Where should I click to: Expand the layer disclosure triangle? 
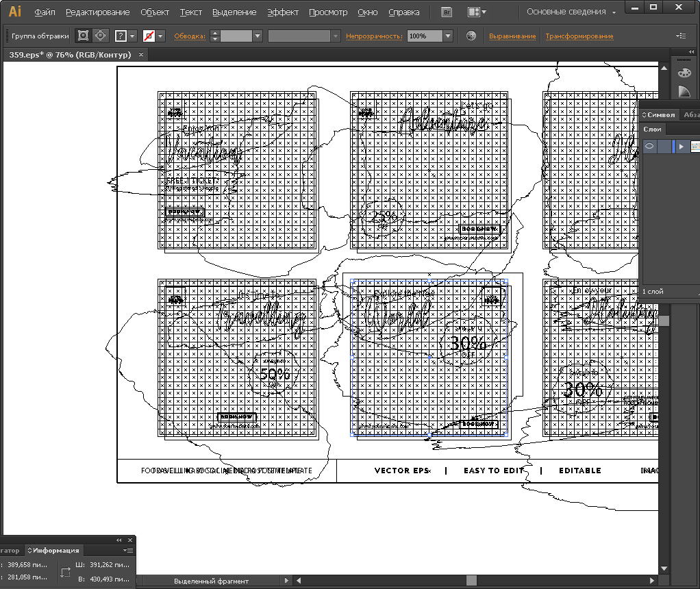coord(682,146)
